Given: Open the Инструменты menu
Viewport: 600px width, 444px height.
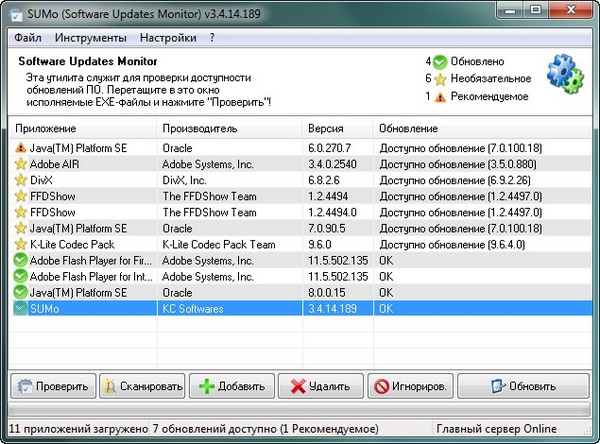Looking at the screenshot, I should [x=91, y=38].
